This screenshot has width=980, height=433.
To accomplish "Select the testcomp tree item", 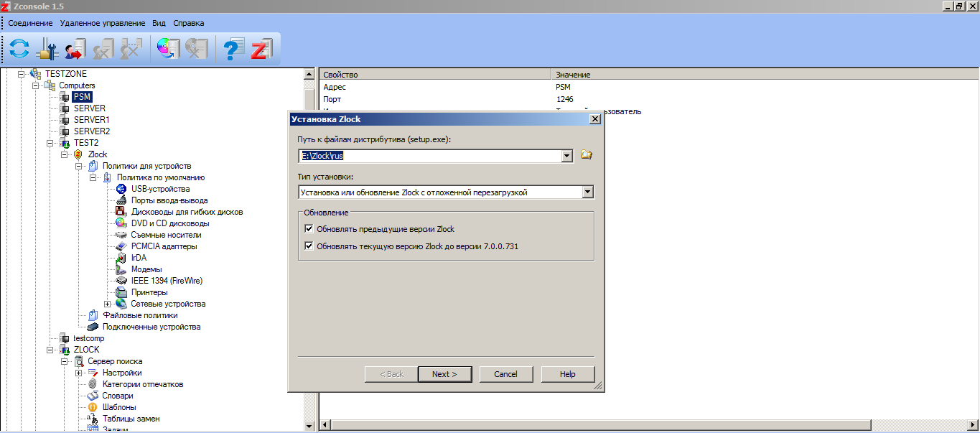I will point(89,338).
